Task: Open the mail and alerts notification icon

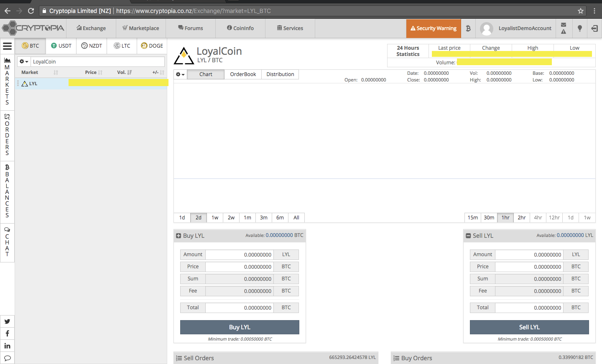Action: click(564, 28)
